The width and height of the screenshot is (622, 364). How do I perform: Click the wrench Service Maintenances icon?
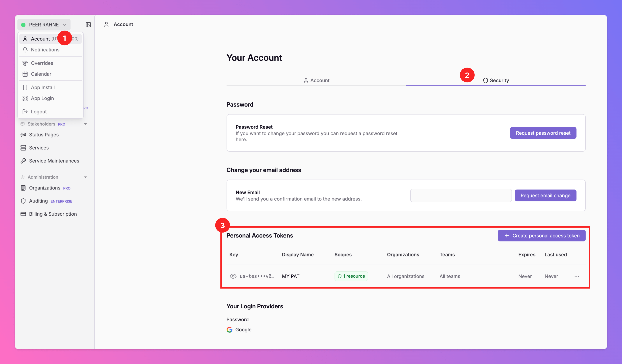tap(23, 161)
